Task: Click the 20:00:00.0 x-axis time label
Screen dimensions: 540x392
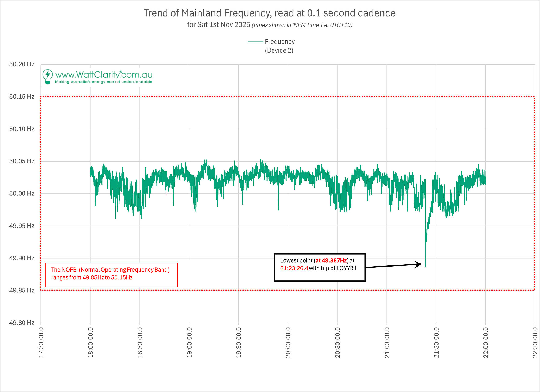Action: [x=288, y=342]
